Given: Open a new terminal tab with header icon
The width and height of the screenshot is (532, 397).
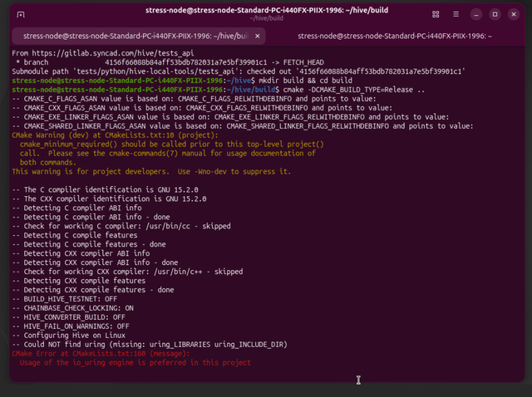Looking at the screenshot, I should pos(21,15).
